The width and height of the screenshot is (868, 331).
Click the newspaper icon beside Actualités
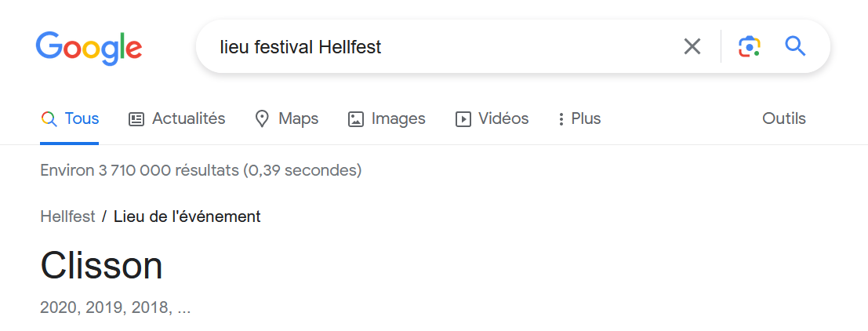(136, 119)
